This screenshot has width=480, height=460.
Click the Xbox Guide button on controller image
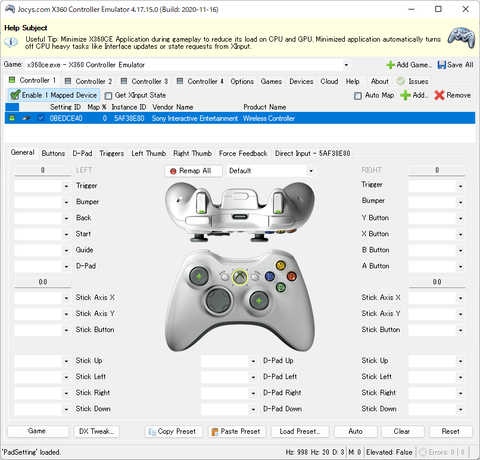click(240, 277)
